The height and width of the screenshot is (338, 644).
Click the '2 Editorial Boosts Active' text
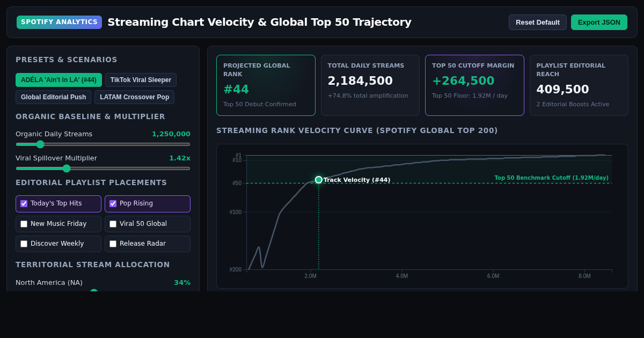[573, 105]
